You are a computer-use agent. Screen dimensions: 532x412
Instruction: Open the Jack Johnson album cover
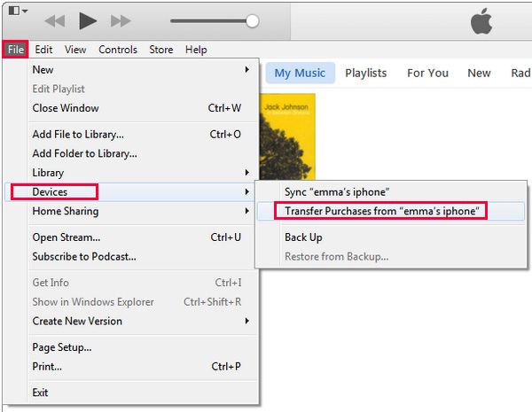point(287,136)
